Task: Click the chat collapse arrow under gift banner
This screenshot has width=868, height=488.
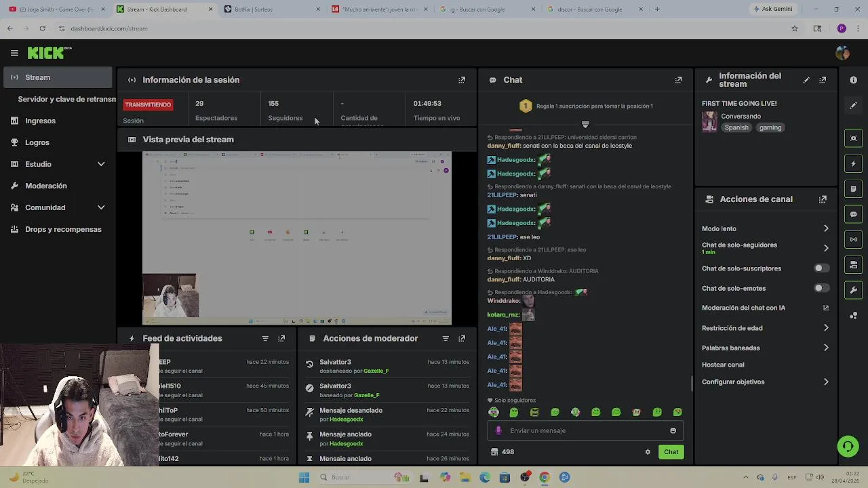Action: click(x=585, y=125)
